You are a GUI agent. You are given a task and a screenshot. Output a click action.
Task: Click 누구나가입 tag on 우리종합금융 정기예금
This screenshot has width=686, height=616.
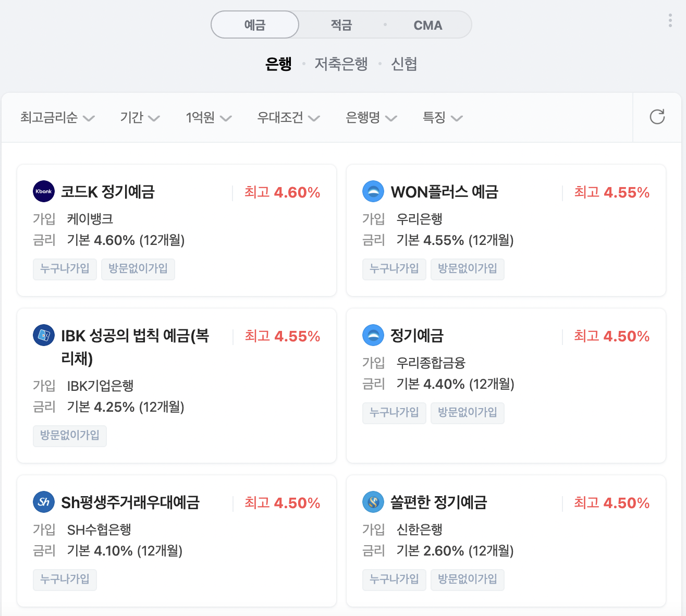point(394,413)
